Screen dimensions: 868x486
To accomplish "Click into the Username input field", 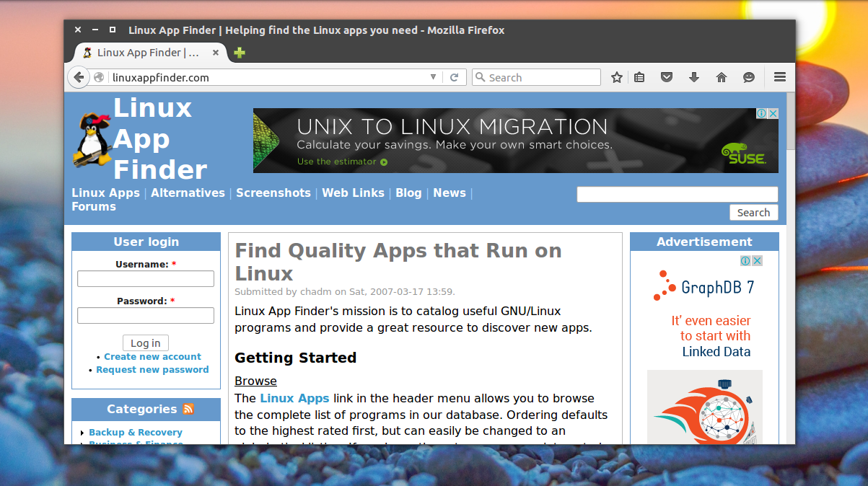I will [146, 279].
